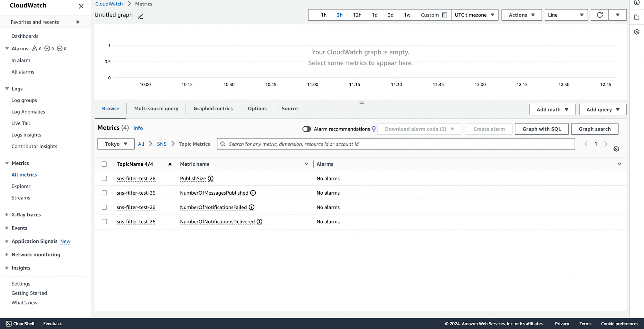The image size is (644, 329).
Task: Sort by TopicName ascending arrow
Action: click(170, 164)
